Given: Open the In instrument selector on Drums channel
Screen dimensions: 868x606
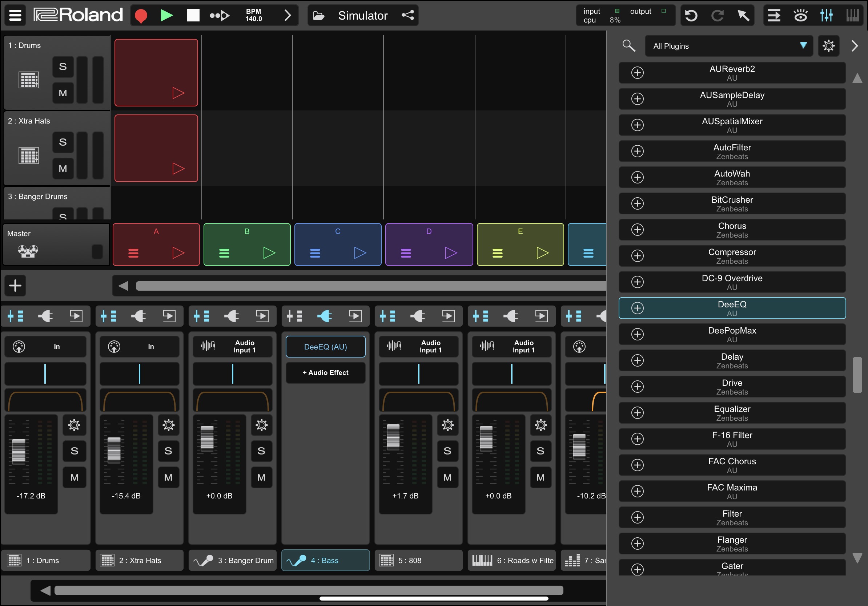Looking at the screenshot, I should pyautogui.click(x=45, y=347).
